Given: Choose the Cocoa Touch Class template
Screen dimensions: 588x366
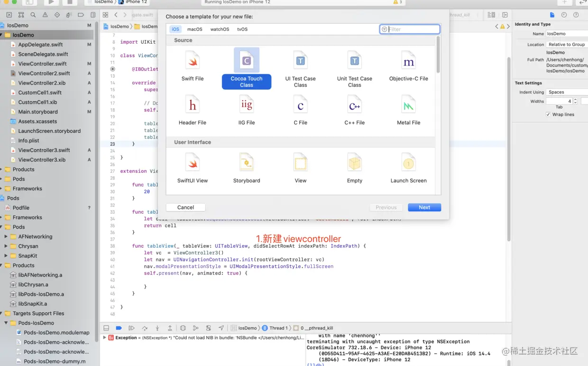Looking at the screenshot, I should (247, 68).
